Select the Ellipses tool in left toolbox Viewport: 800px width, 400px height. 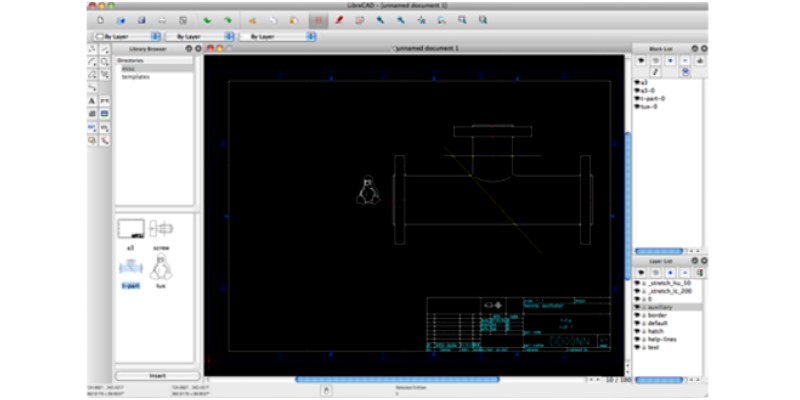(x=92, y=74)
